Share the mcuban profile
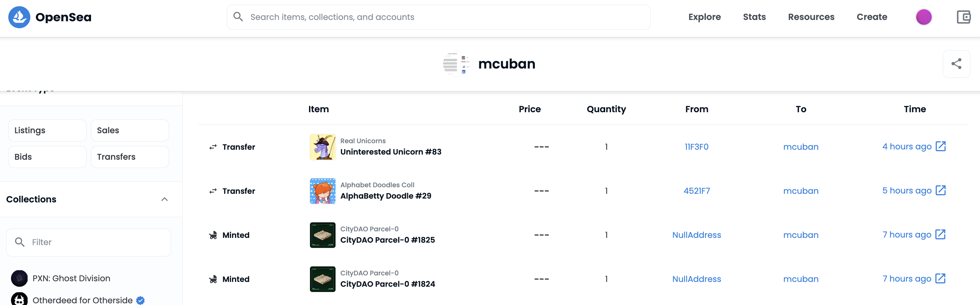The image size is (980, 305). [x=956, y=64]
